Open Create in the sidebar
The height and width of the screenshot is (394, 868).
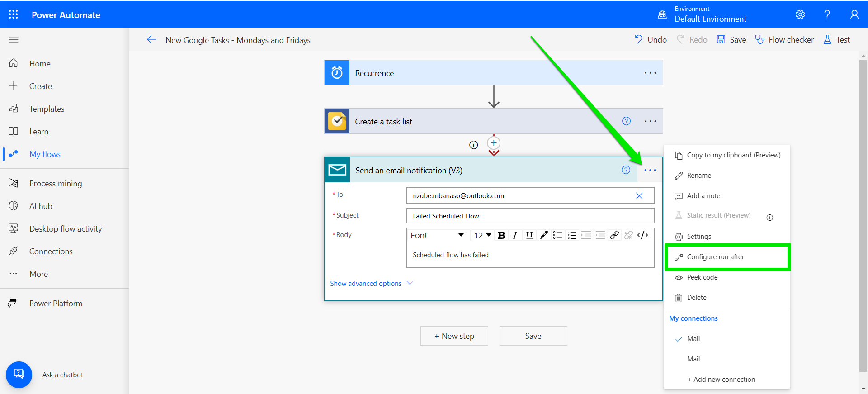pos(41,86)
